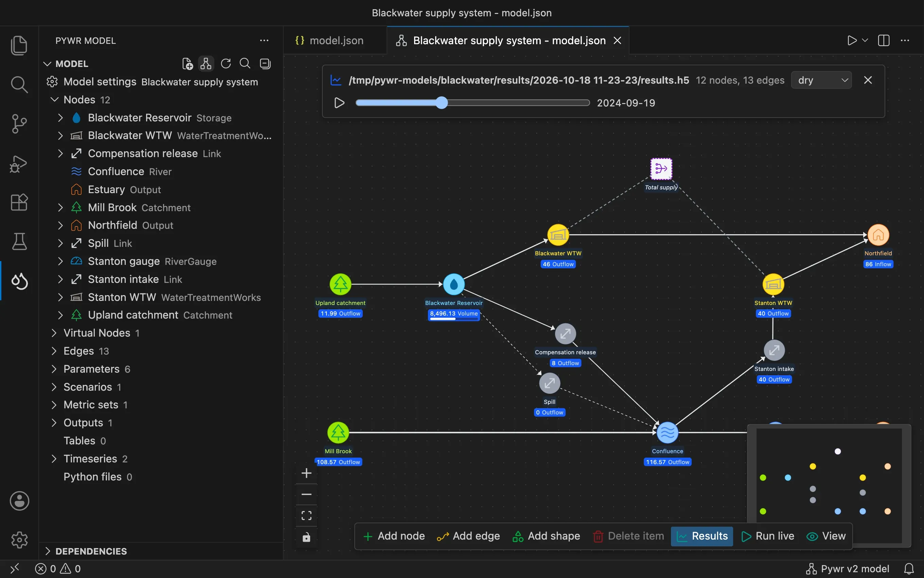Click the results timeline slider handle
This screenshot has height=578, width=924.
(442, 103)
